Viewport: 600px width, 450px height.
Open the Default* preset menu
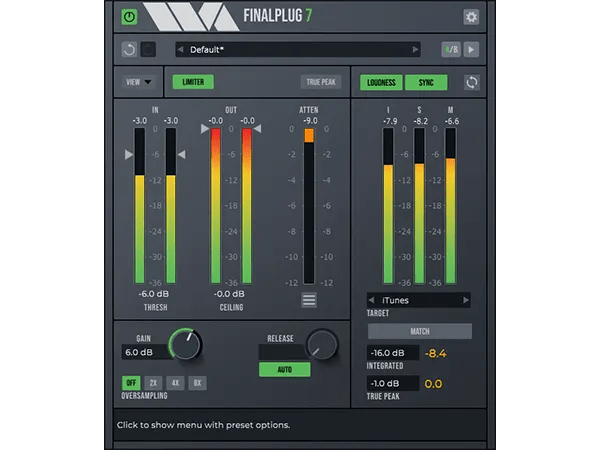click(298, 49)
